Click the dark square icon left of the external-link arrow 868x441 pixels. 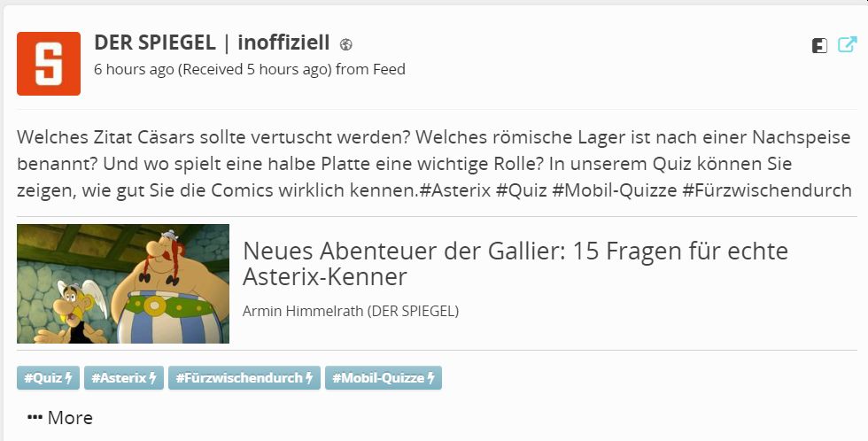[x=819, y=46]
